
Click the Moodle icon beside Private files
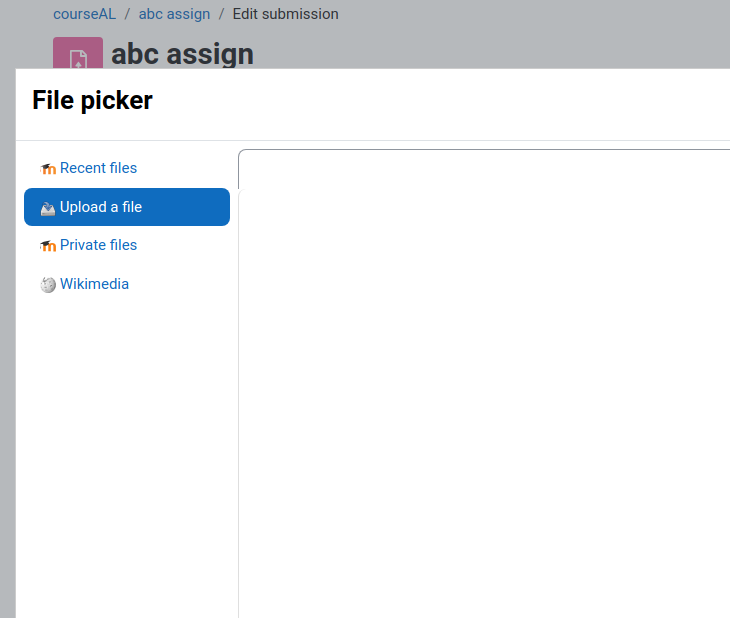(x=48, y=245)
